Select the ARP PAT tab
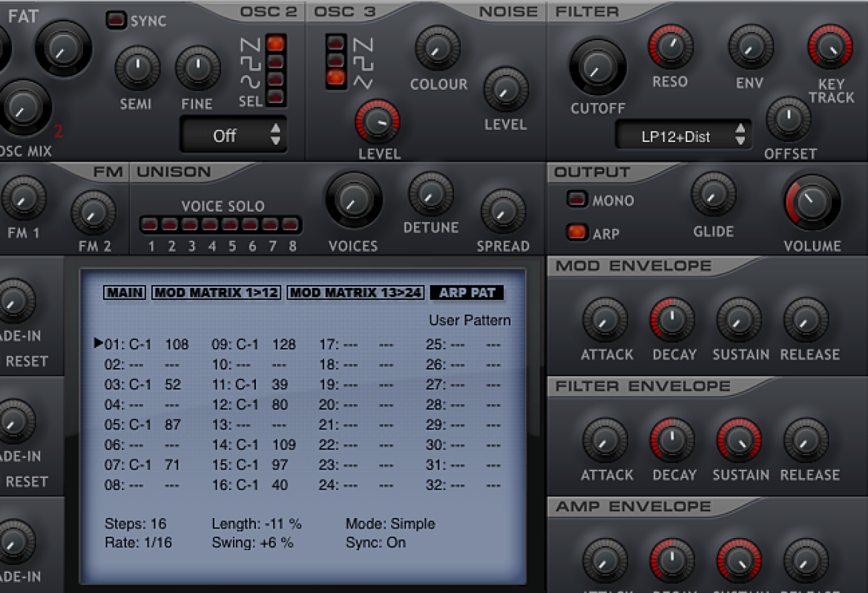Viewport: 868px width, 593px height. (467, 292)
